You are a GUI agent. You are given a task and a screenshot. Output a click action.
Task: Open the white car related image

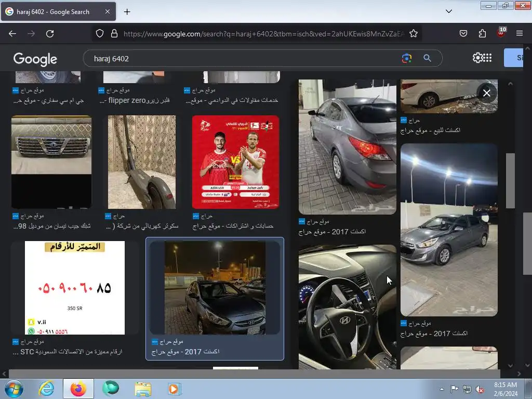coord(449,96)
